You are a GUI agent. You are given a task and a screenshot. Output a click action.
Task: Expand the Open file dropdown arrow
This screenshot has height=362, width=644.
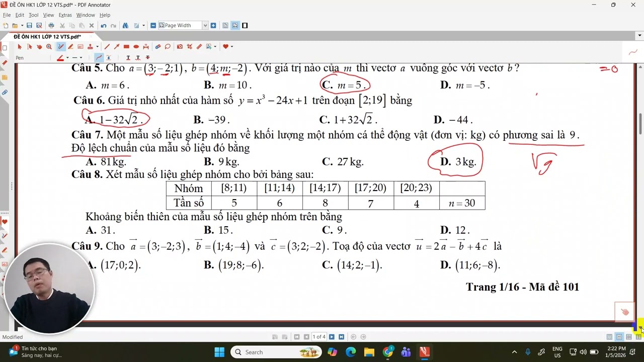(x=22, y=26)
